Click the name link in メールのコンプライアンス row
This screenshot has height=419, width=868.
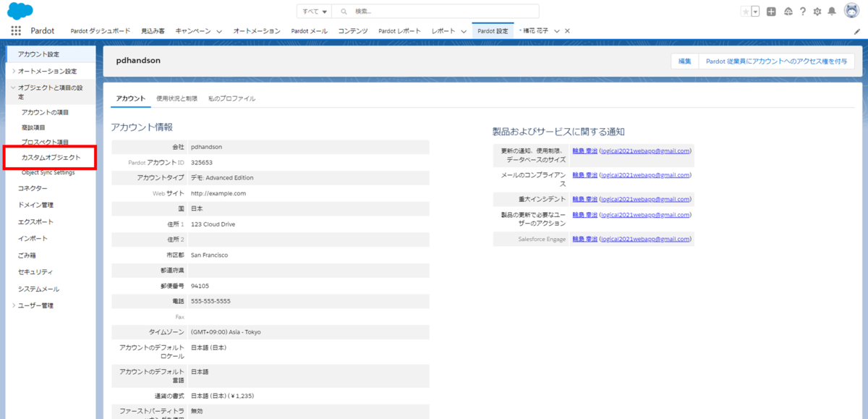pos(585,175)
